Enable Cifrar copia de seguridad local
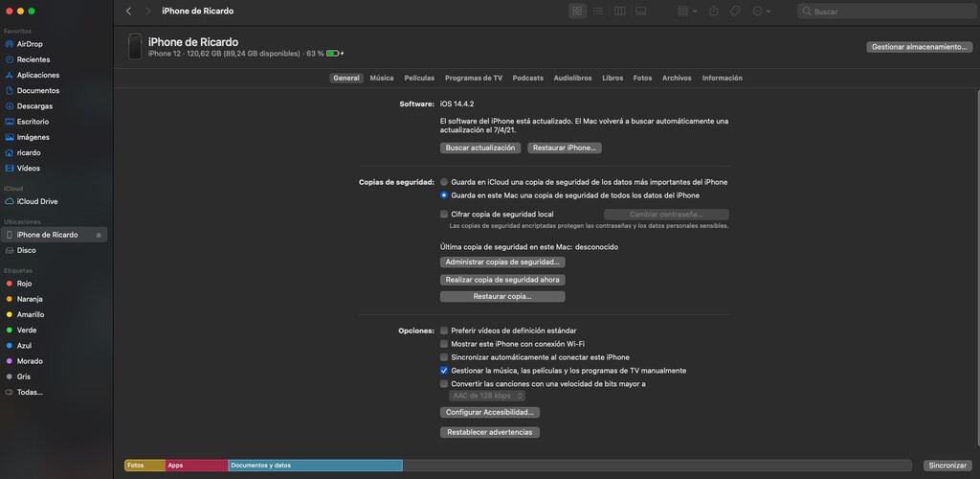Screen dimensions: 980x479 point(444,214)
